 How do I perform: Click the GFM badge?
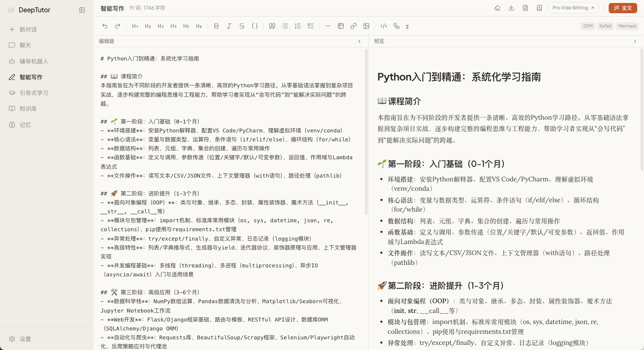tap(588, 26)
